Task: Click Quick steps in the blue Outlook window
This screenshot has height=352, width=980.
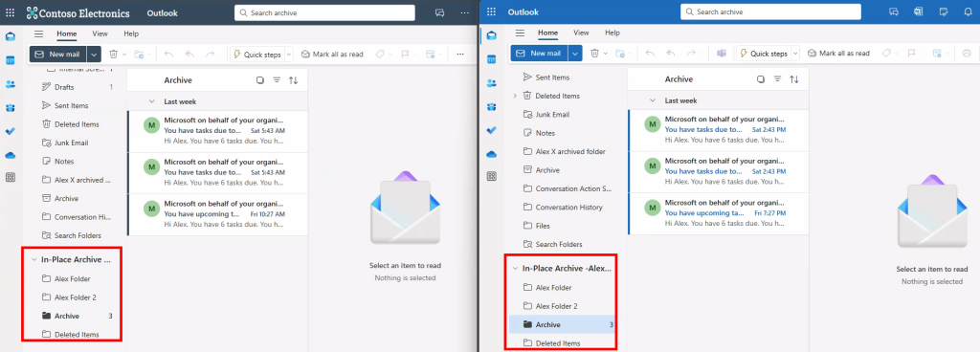Action: 764,53
